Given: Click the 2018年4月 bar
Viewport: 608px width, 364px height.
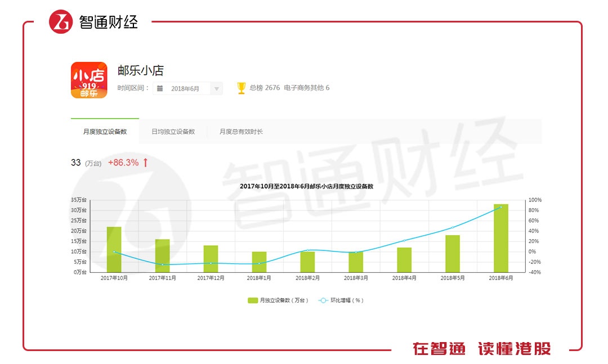Looking at the screenshot, I should click(404, 260).
